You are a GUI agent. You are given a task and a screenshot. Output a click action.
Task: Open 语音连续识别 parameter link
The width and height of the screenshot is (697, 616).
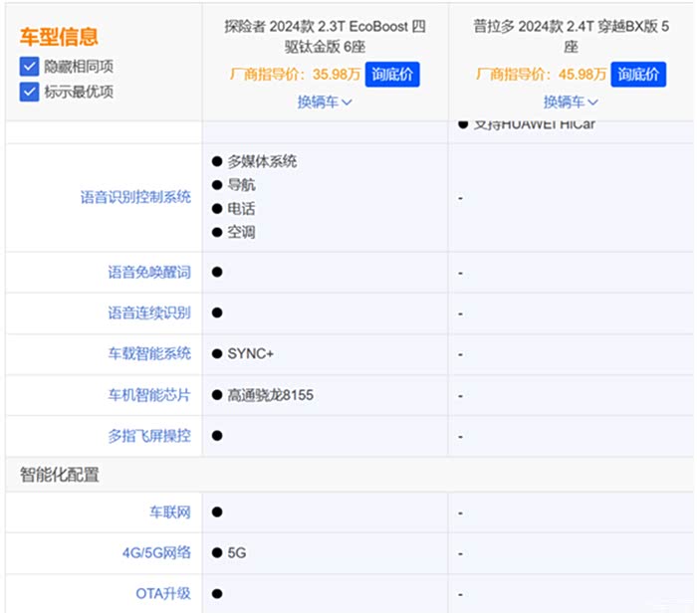point(149,312)
